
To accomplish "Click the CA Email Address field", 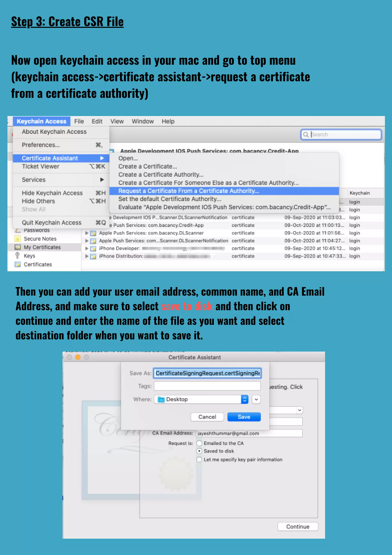I will [x=249, y=433].
